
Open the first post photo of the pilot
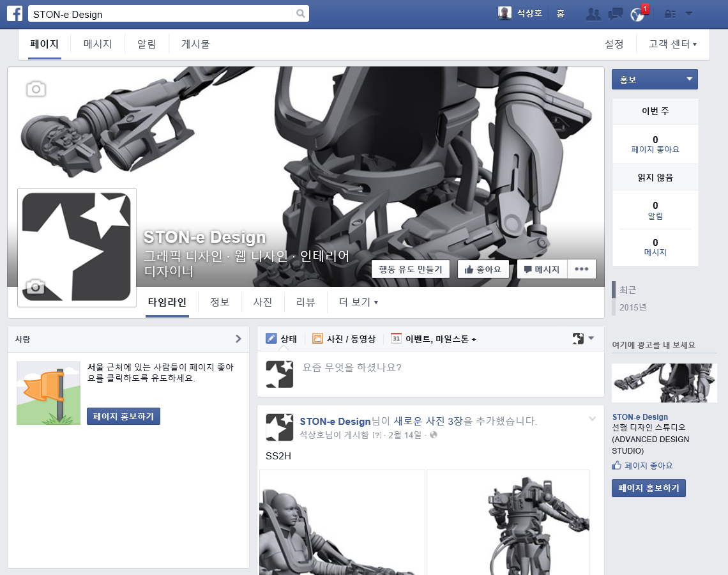coord(342,523)
